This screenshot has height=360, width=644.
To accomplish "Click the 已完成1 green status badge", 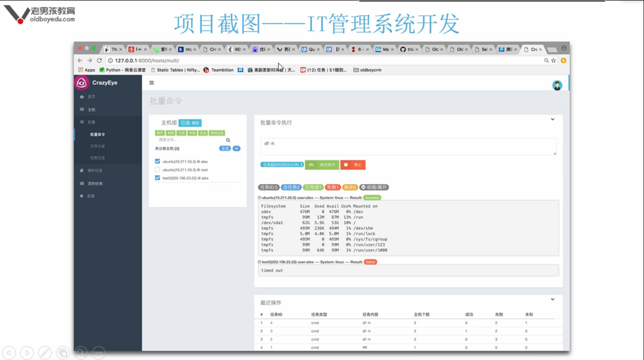I will [313, 187].
